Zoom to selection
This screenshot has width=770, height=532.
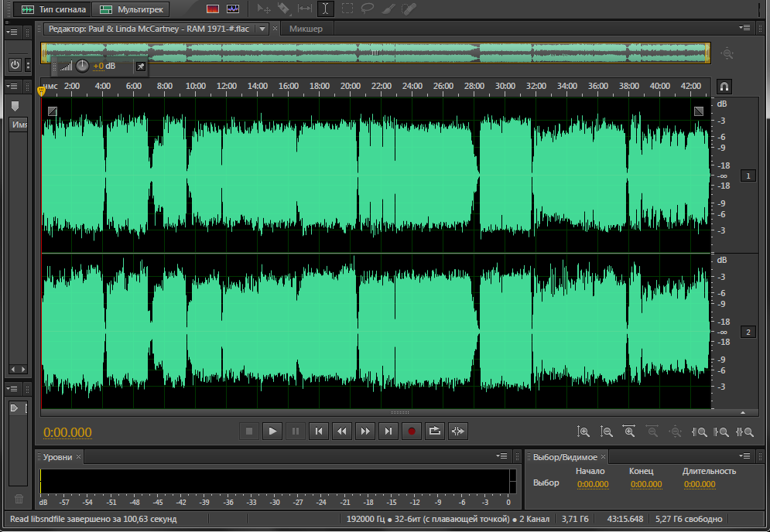[x=744, y=432]
